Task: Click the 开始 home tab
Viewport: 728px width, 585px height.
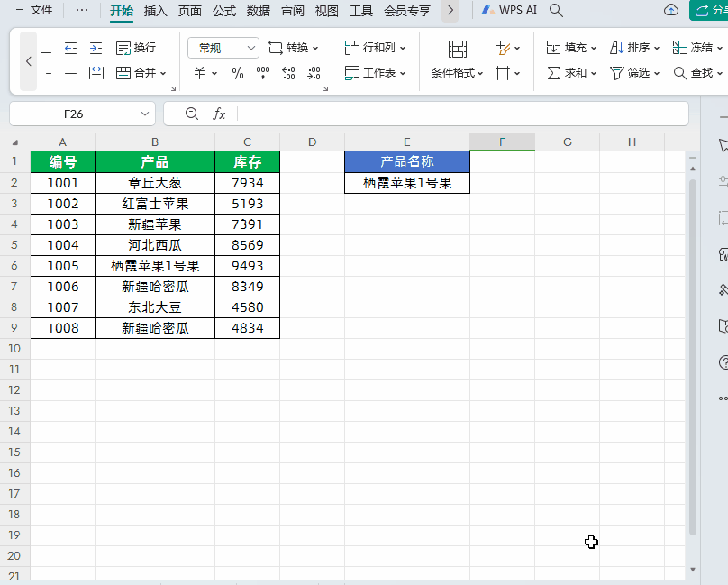Action: click(x=122, y=11)
